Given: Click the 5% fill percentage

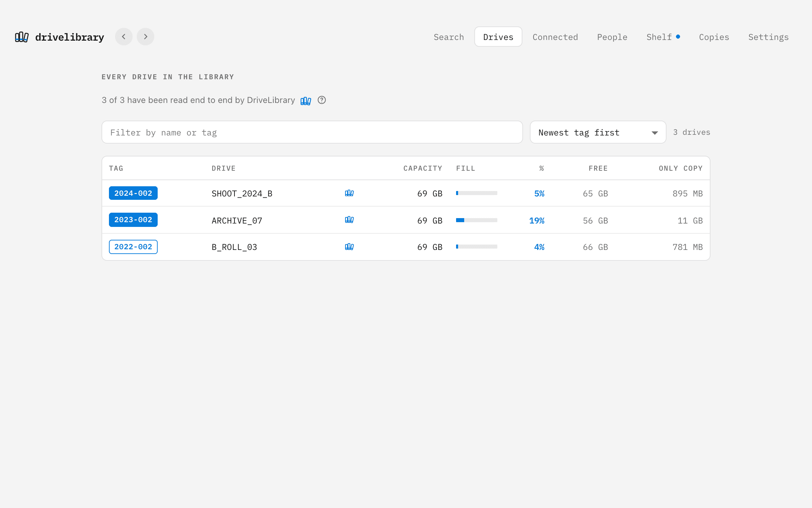Looking at the screenshot, I should tap(539, 194).
